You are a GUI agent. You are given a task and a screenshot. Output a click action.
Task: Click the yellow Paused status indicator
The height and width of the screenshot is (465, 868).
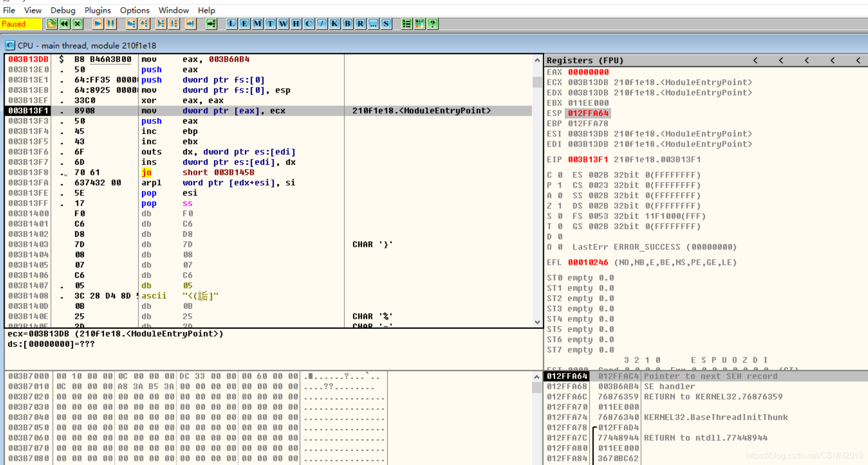pyautogui.click(x=21, y=24)
